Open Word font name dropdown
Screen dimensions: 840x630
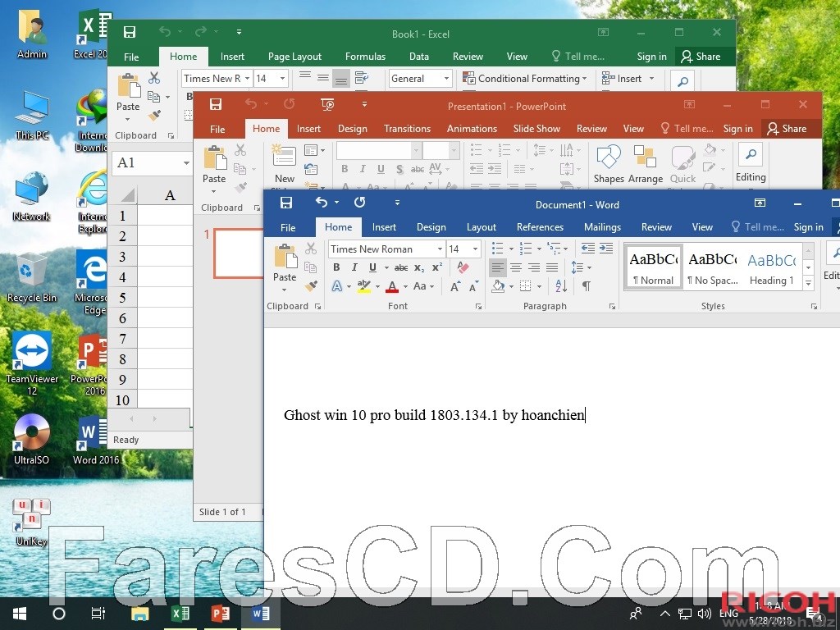click(440, 249)
